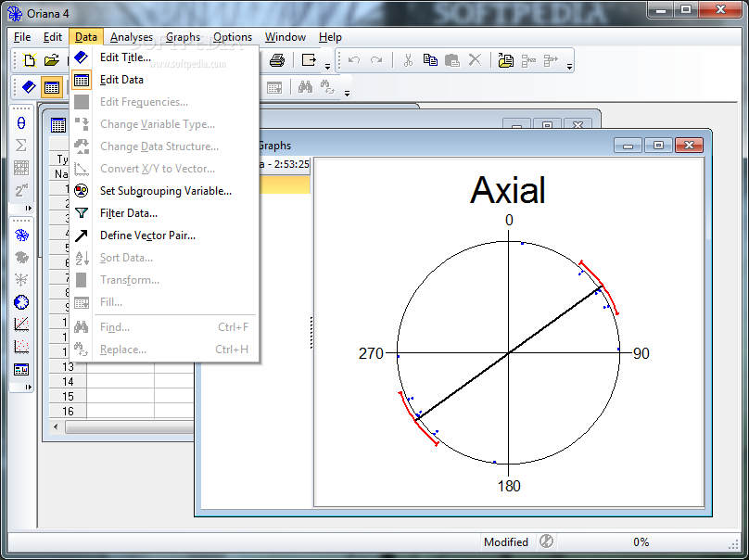The height and width of the screenshot is (560, 749).
Task: Open a file using the folder icon
Action: click(x=51, y=60)
